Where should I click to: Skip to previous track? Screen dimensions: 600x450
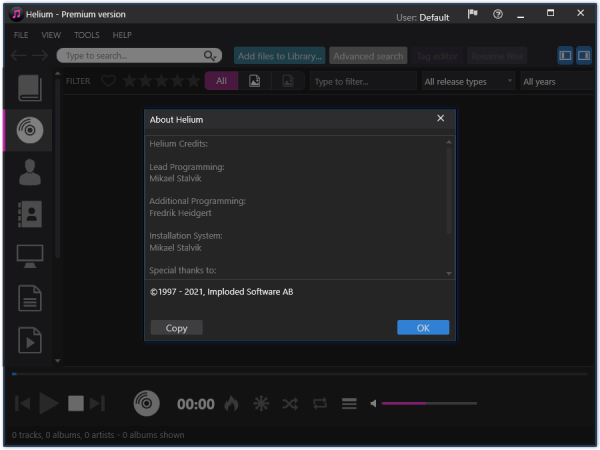[x=23, y=403]
